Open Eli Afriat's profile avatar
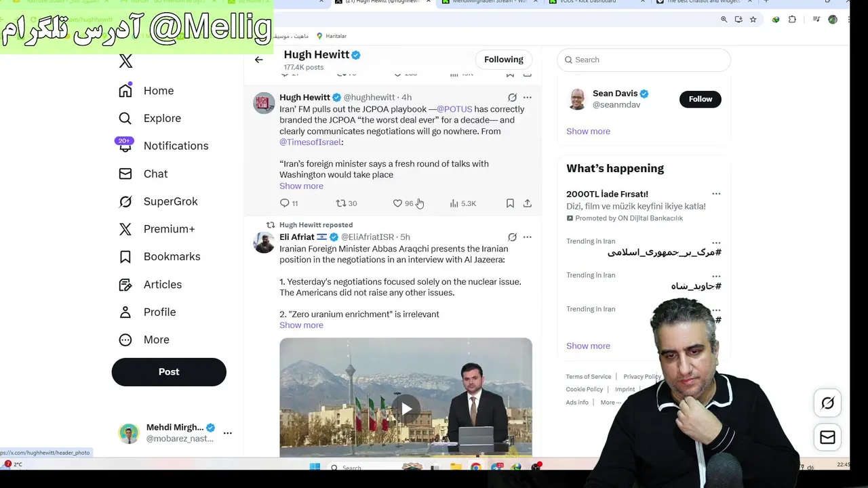Image resolution: width=868 pixels, height=488 pixels. click(264, 243)
